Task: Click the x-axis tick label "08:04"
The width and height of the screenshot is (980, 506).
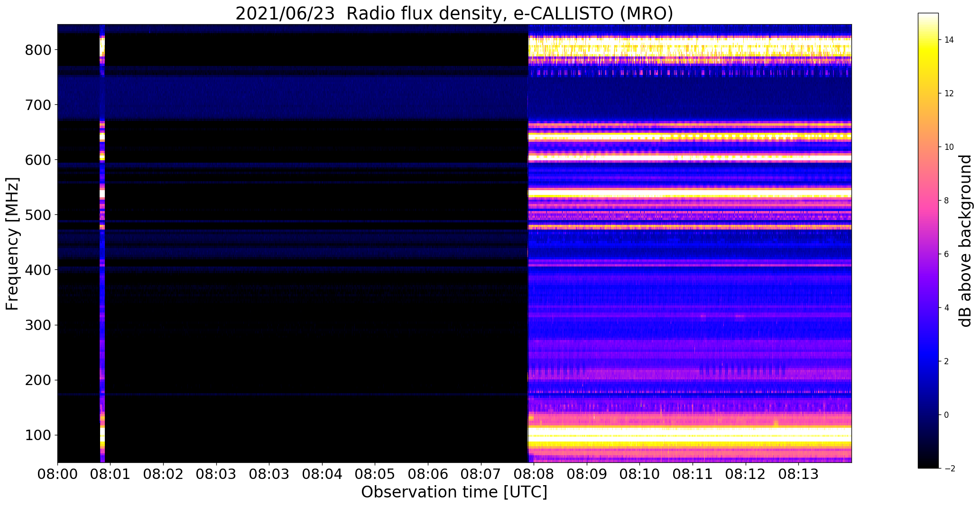Action: 322,474
